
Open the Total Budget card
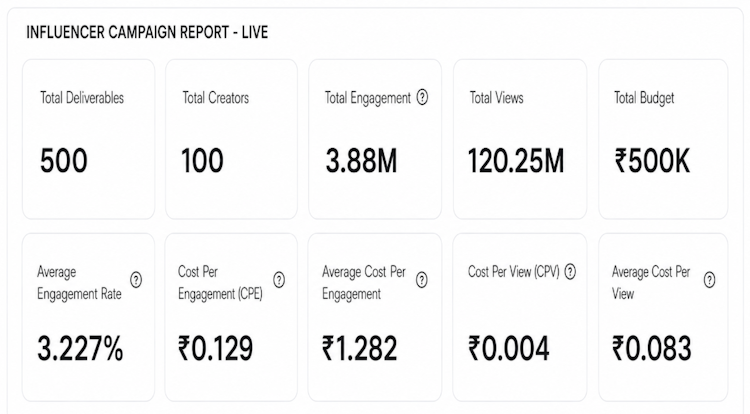[663, 139]
